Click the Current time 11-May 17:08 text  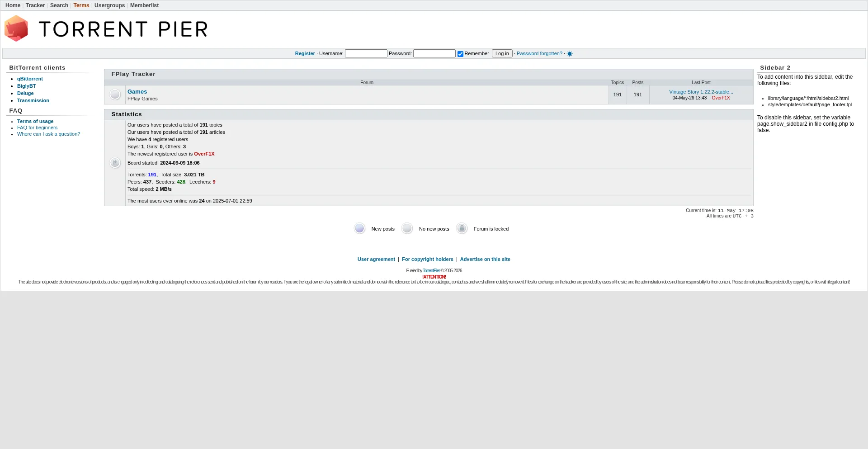736,211
